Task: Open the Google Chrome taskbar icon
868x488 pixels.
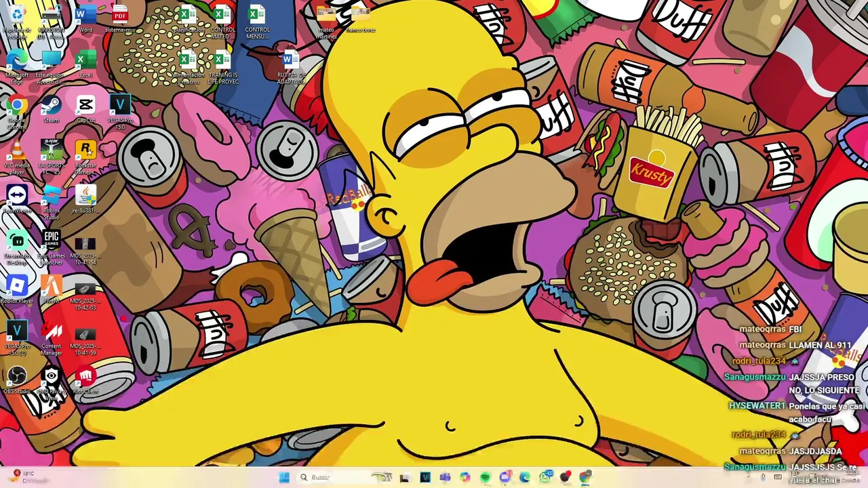Action: coord(585,477)
